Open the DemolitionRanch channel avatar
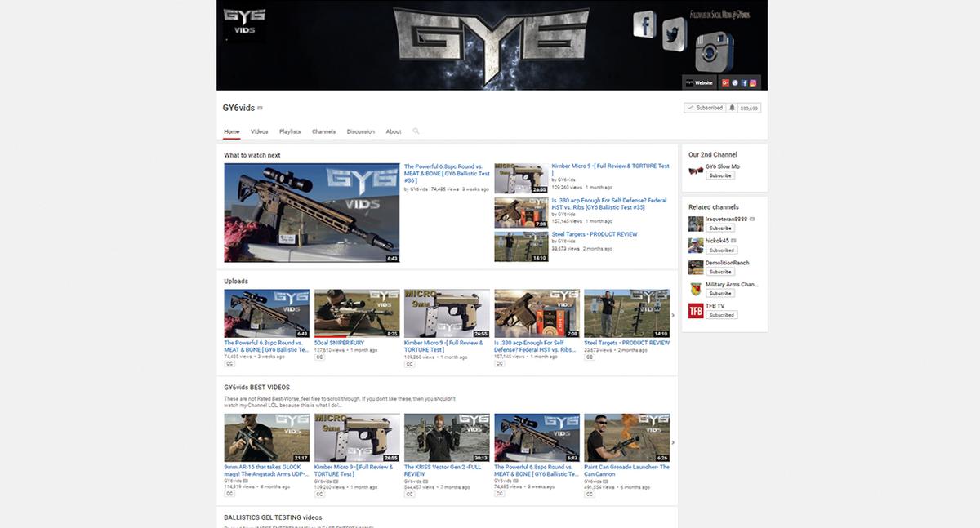 [x=696, y=267]
